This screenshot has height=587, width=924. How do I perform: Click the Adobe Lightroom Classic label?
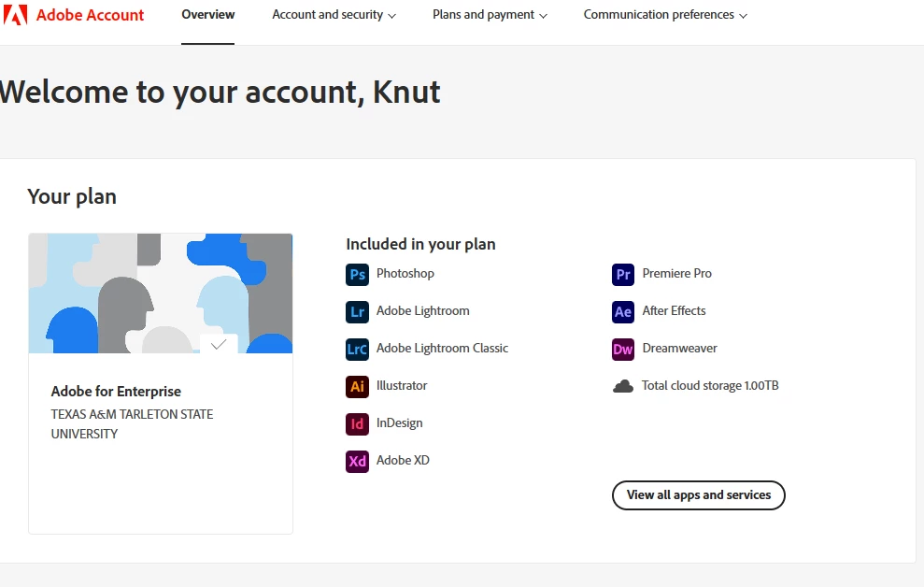click(x=443, y=349)
